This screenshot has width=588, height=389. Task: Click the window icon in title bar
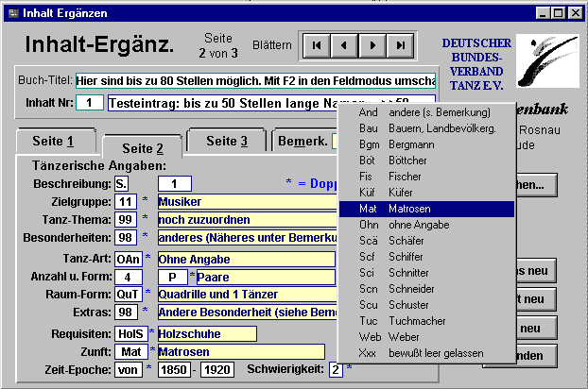[x=13, y=13]
